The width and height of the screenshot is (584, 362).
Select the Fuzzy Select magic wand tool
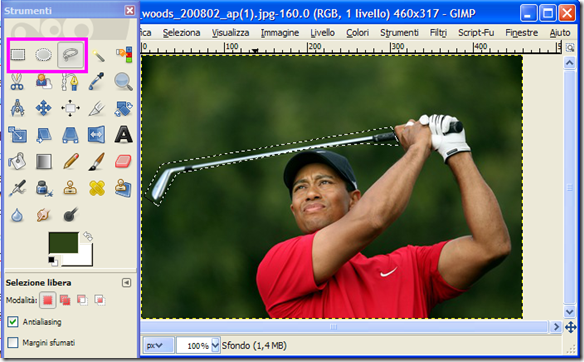[x=98, y=55]
